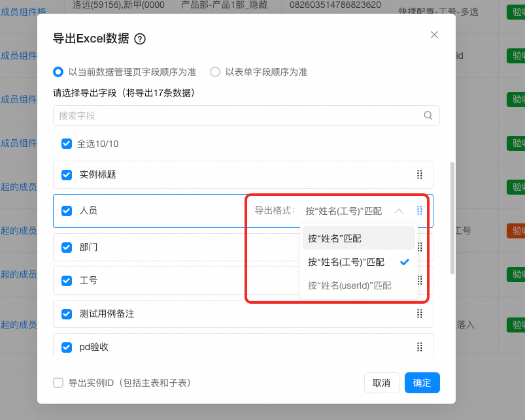Click the help question mark icon
The width and height of the screenshot is (525, 420).
140,39
